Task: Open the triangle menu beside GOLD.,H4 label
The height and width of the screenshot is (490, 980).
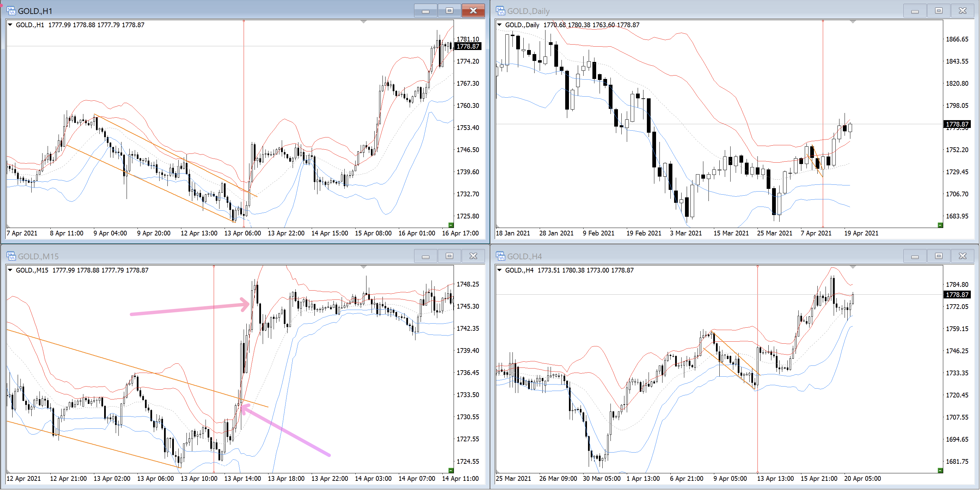Action: (x=500, y=270)
